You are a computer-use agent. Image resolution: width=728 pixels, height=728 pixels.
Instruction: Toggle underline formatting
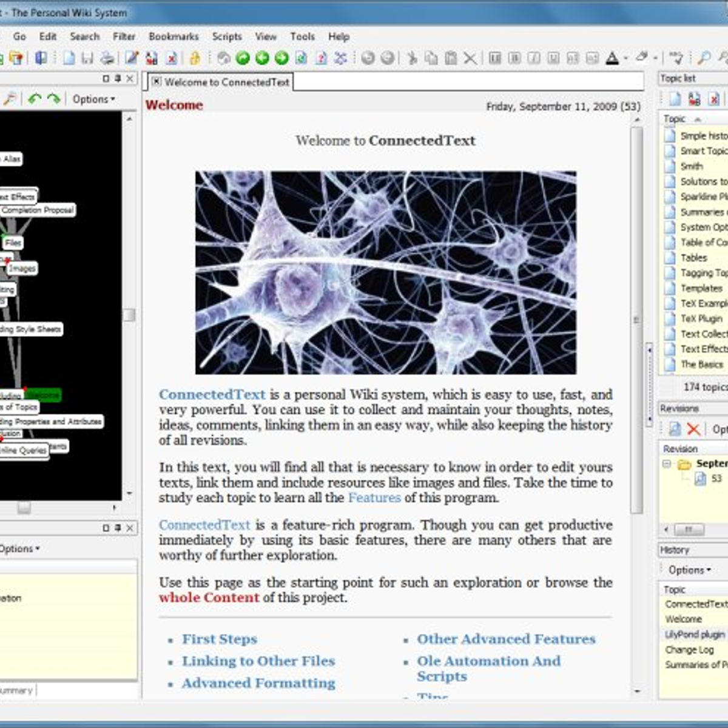553,58
